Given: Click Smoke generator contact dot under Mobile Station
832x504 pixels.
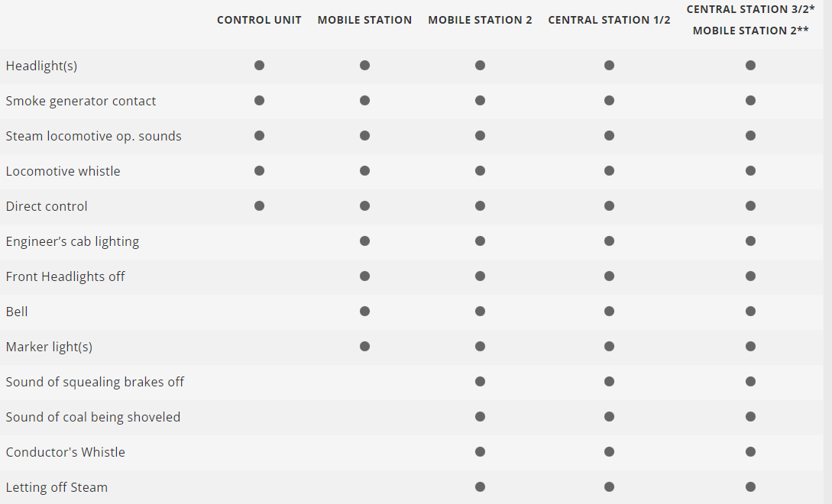Looking at the screenshot, I should (365, 101).
